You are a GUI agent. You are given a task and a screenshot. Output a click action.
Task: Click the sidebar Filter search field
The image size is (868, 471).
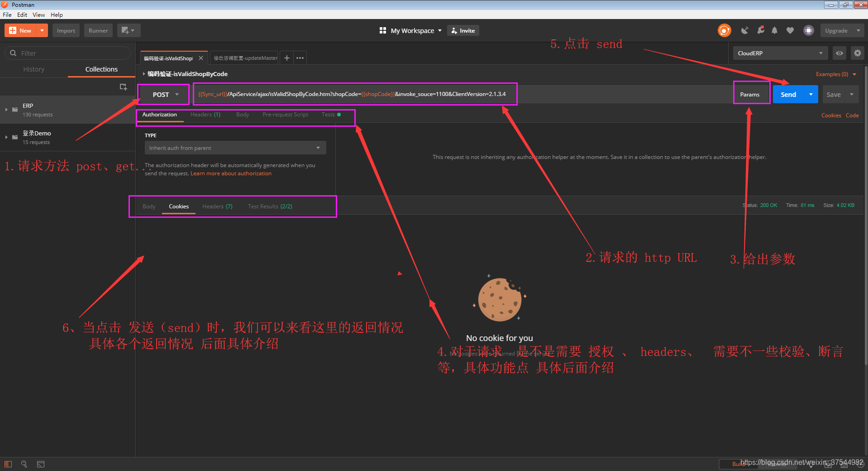[x=68, y=53]
